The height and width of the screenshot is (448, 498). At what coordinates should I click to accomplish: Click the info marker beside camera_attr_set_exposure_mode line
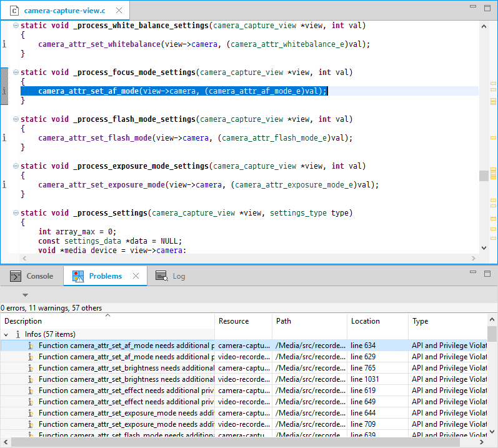4,185
